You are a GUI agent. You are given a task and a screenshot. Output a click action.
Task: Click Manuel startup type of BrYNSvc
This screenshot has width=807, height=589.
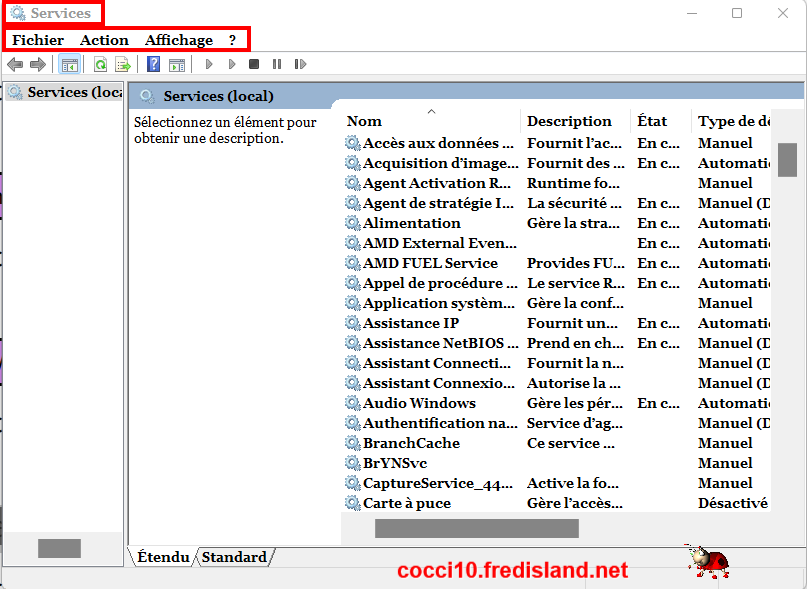tap(725, 463)
